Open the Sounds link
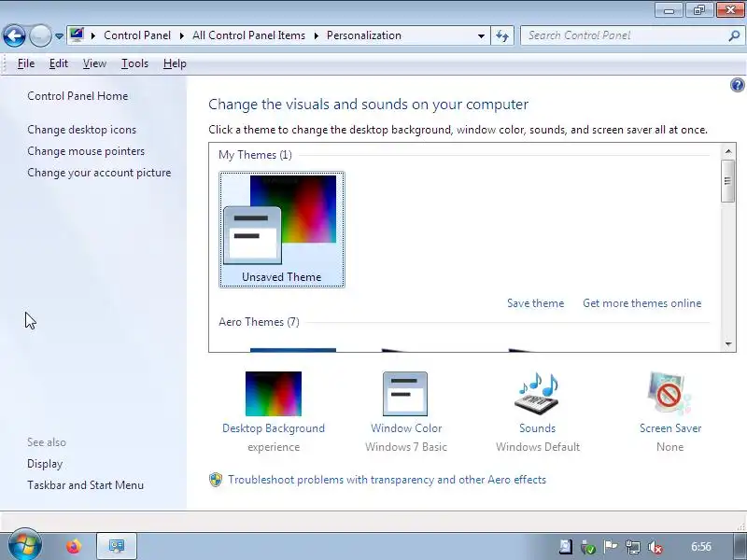 pos(538,428)
